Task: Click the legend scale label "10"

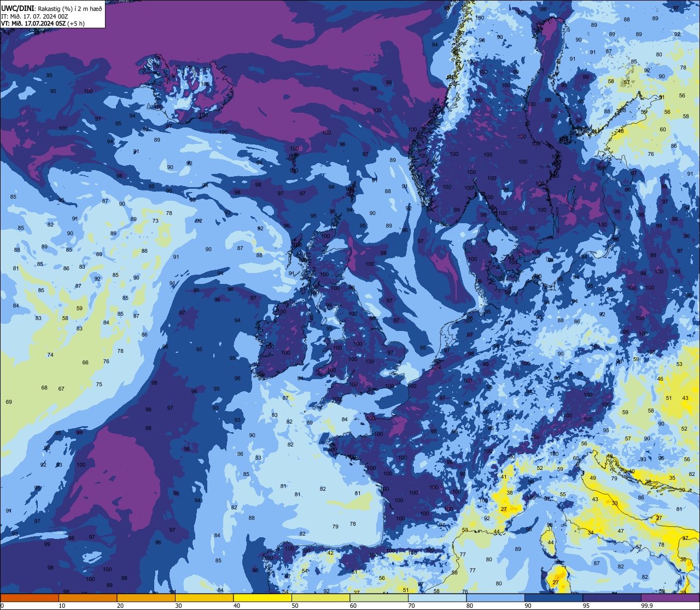Action: tap(62, 606)
